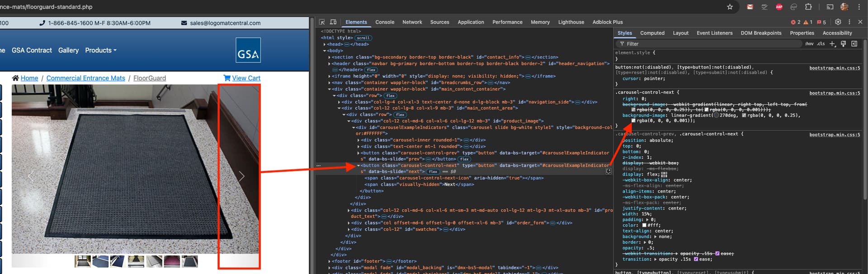868x274 pixels.
Task: Open the Gallery nav link
Action: click(68, 50)
